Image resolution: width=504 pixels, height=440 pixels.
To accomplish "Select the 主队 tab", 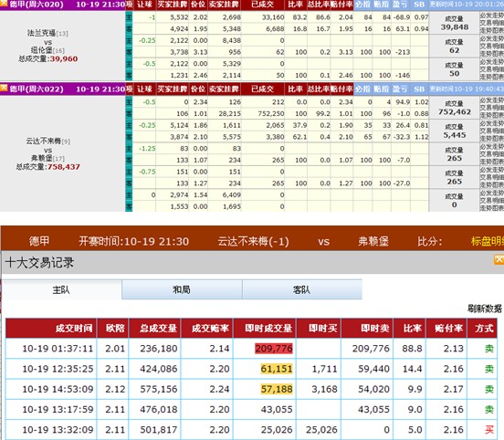I will pyautogui.click(x=62, y=289).
